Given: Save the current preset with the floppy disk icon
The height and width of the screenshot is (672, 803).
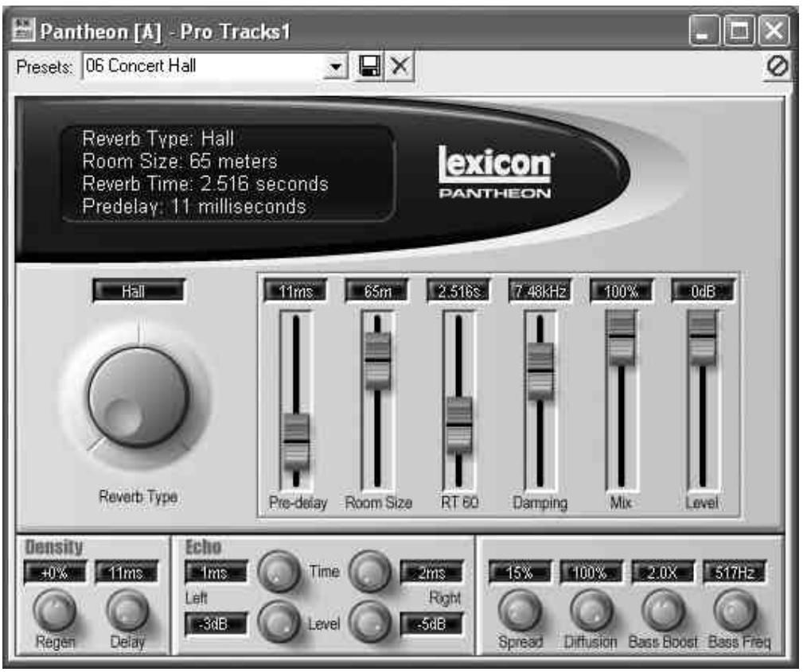Looking at the screenshot, I should (368, 66).
